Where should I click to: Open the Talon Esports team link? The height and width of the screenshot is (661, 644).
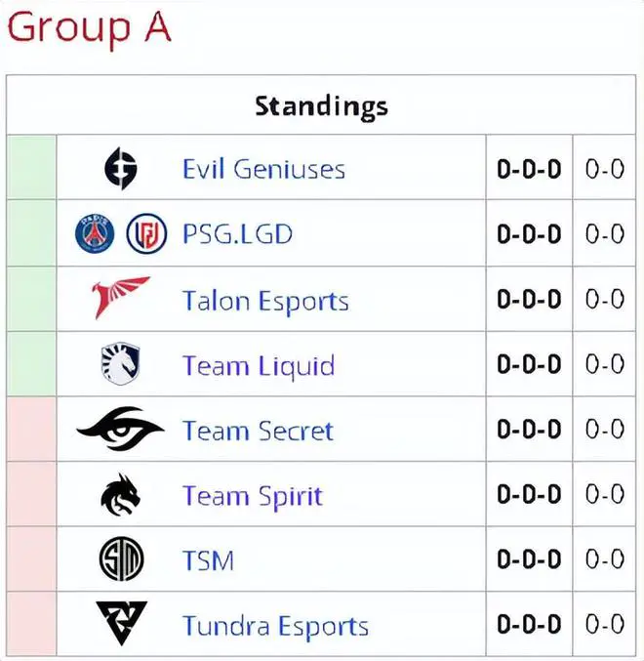tap(265, 301)
